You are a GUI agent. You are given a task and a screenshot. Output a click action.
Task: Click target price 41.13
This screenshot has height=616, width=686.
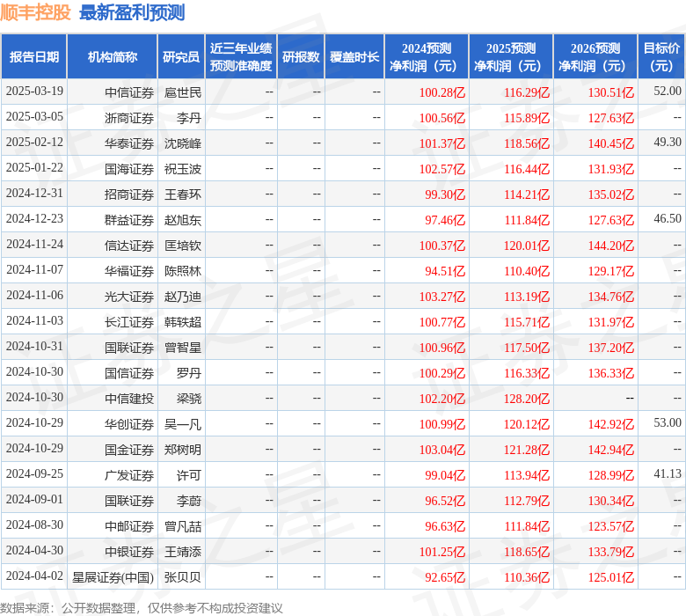coord(668,473)
